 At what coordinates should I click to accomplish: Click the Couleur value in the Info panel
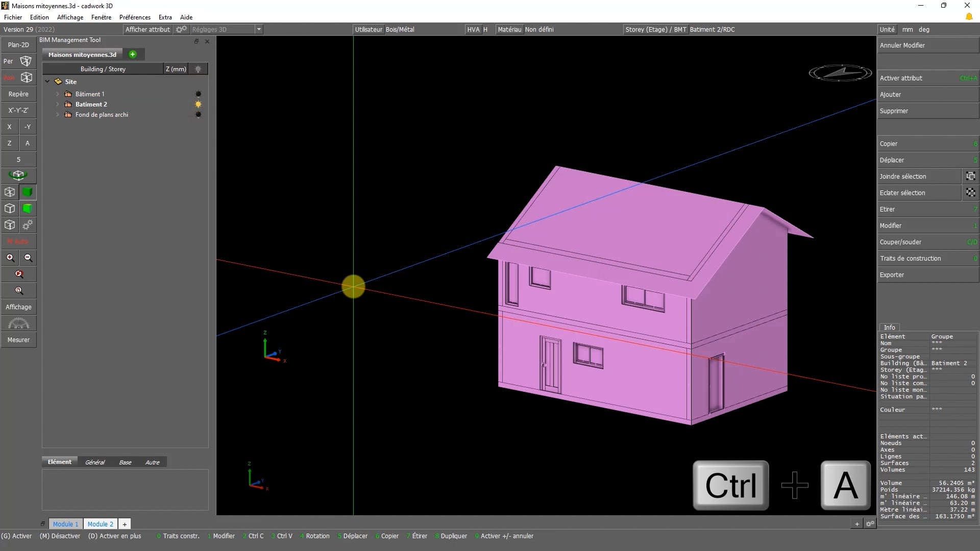[x=938, y=409]
